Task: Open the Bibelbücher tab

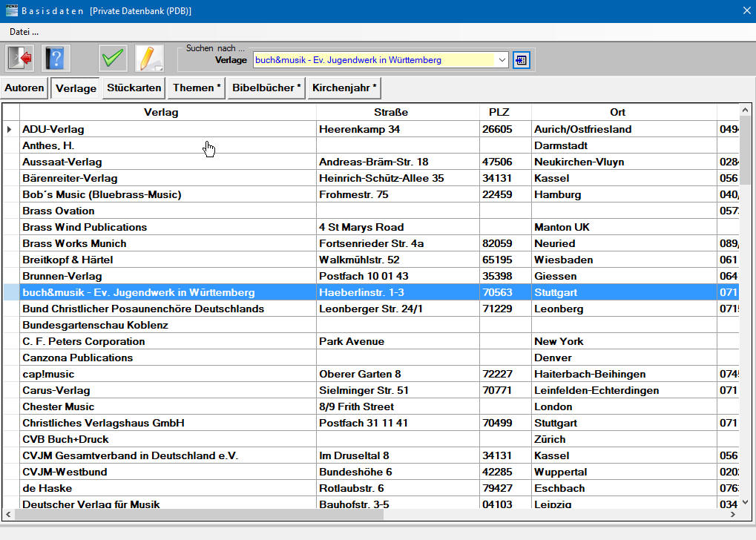Action: (266, 88)
